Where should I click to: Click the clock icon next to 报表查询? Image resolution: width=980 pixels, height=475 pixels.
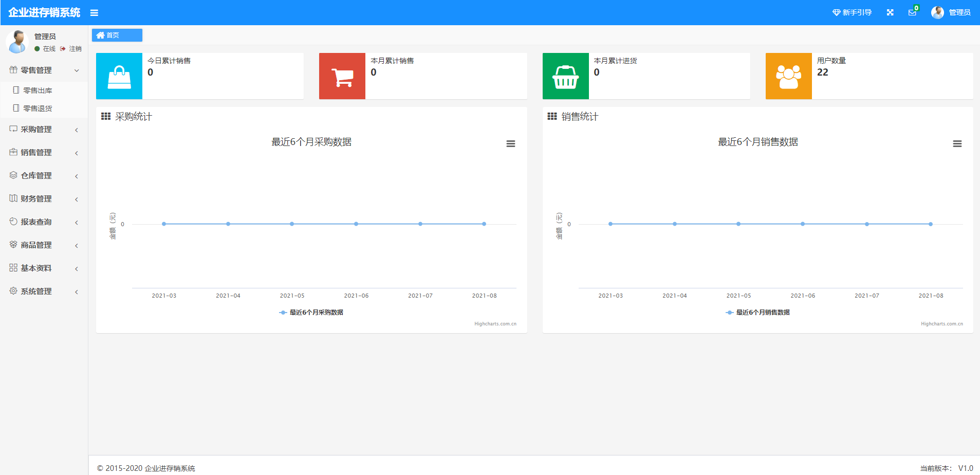pyautogui.click(x=13, y=222)
